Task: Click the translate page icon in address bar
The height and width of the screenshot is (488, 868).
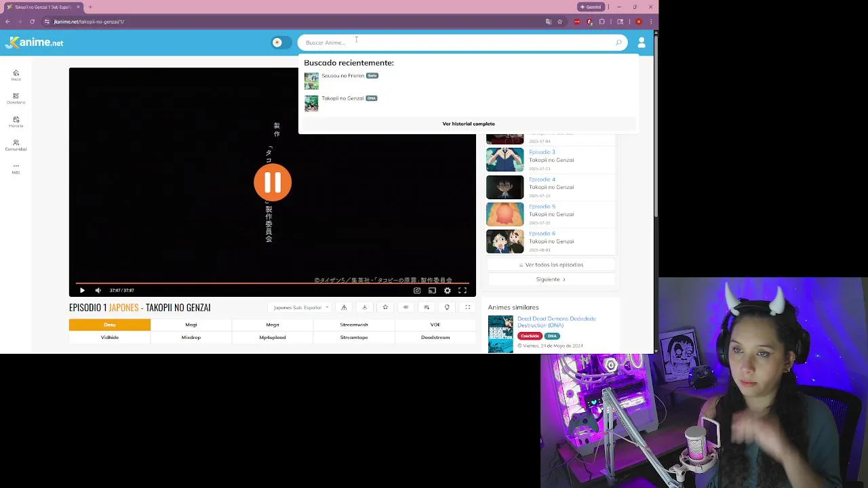Action: pyautogui.click(x=549, y=22)
